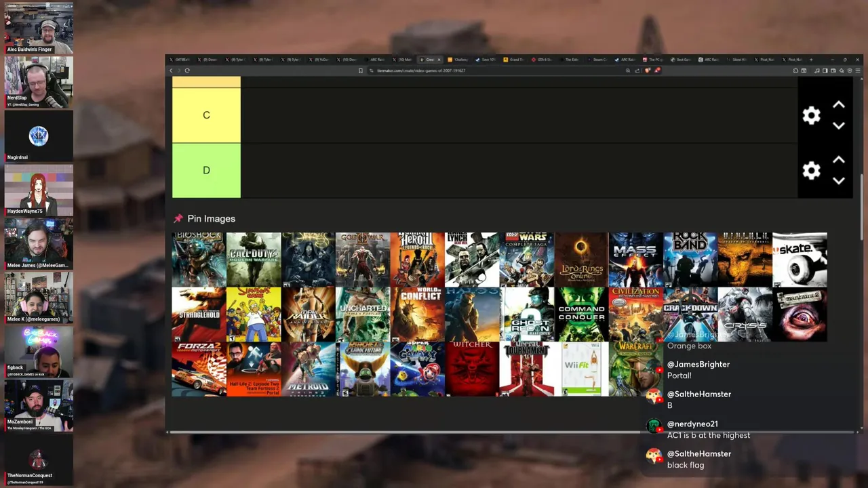Click the browser back arrow
This screenshot has height=488, width=868.
[x=171, y=70]
